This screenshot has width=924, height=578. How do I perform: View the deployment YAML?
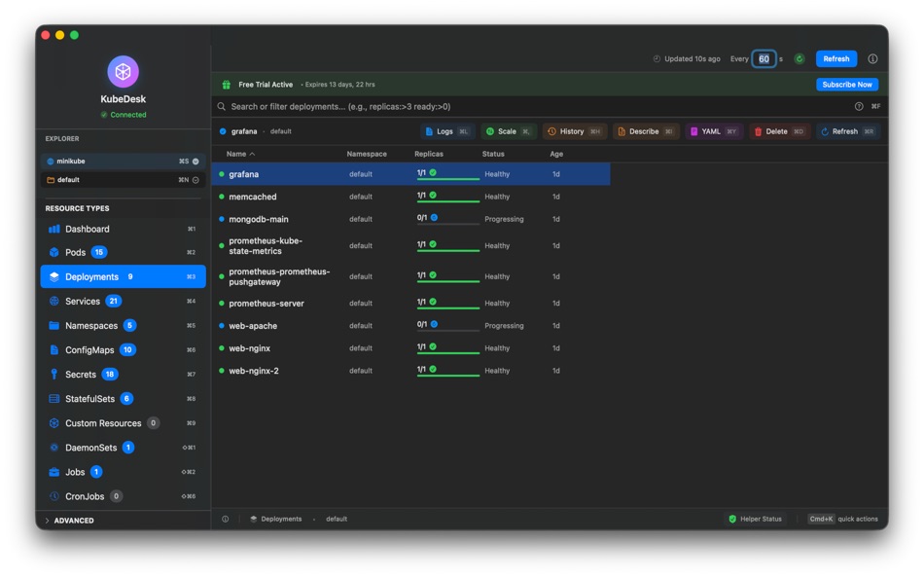[x=713, y=131]
